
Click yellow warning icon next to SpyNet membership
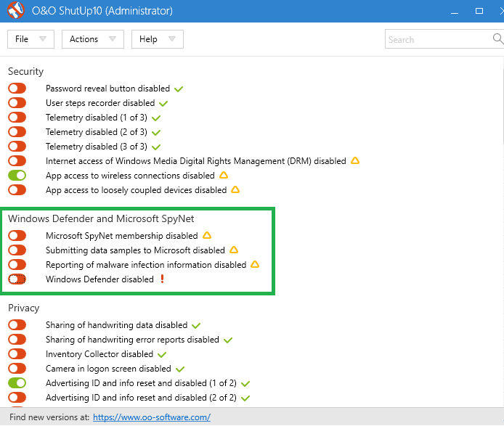pos(207,236)
